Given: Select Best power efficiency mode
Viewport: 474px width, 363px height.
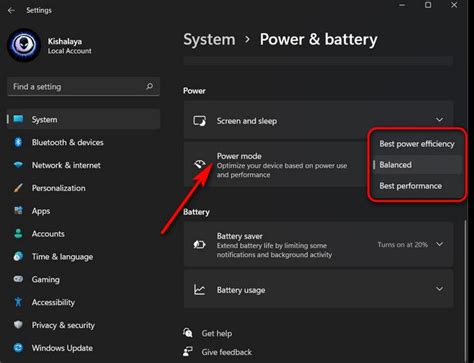Looking at the screenshot, I should click(x=417, y=144).
